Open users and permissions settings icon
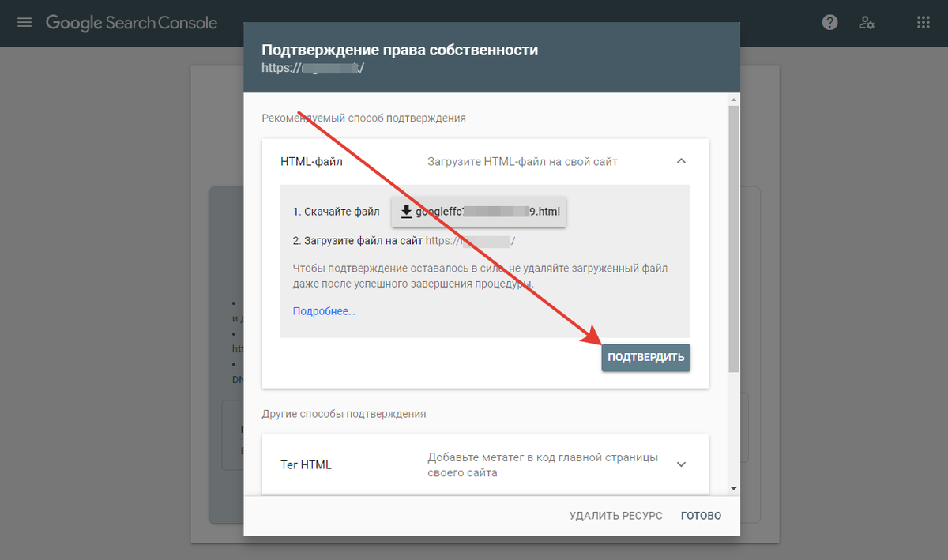The image size is (948, 560). pyautogui.click(x=867, y=23)
